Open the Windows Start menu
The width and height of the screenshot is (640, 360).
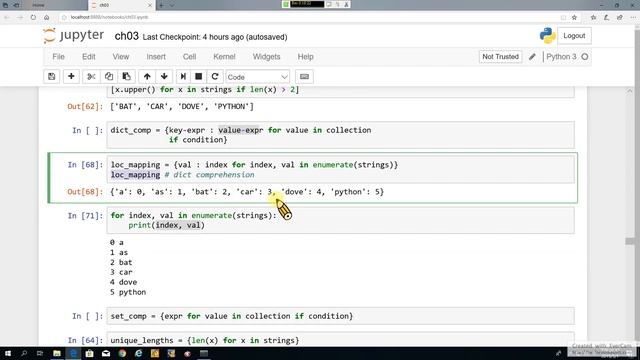tap(8, 353)
